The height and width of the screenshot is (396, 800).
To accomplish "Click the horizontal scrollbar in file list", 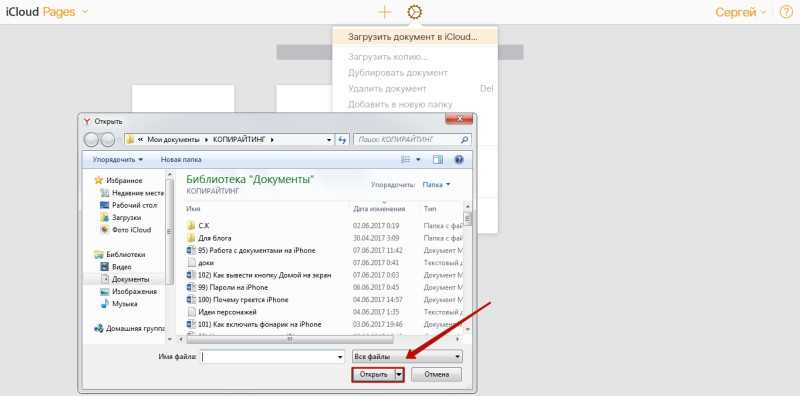I will click(290, 339).
